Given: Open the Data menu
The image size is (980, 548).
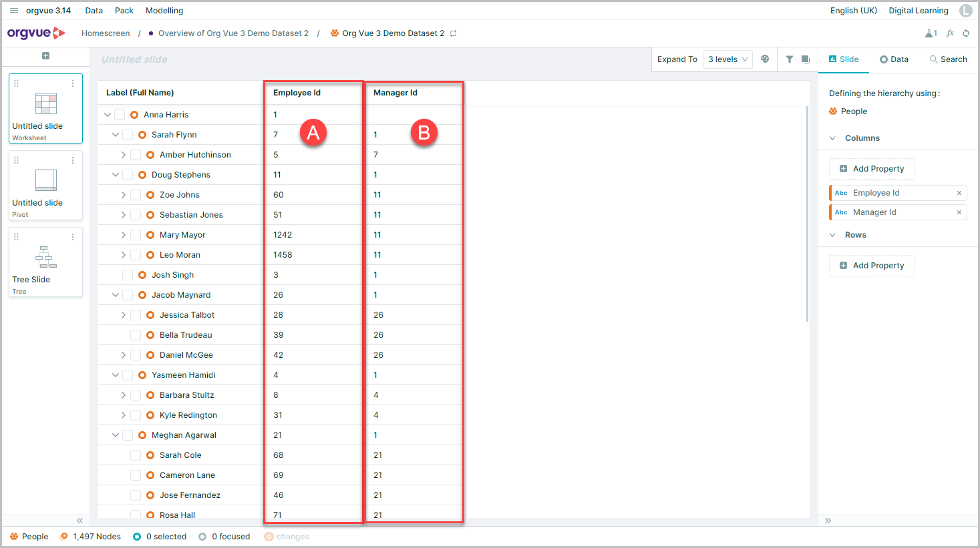Looking at the screenshot, I should [x=94, y=11].
